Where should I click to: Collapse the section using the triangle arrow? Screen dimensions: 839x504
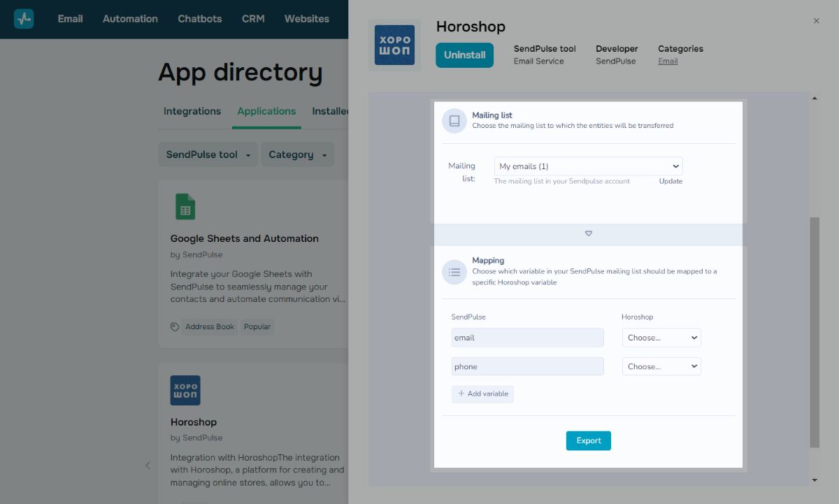pos(589,233)
